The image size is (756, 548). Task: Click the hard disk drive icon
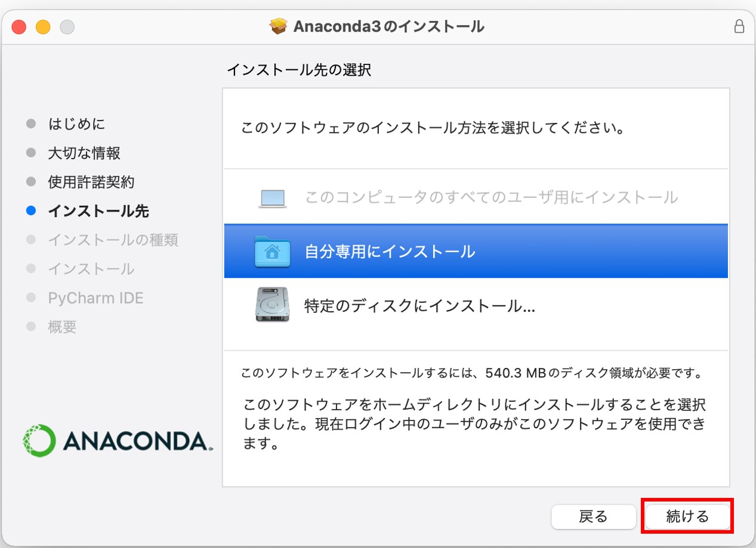pos(272,305)
